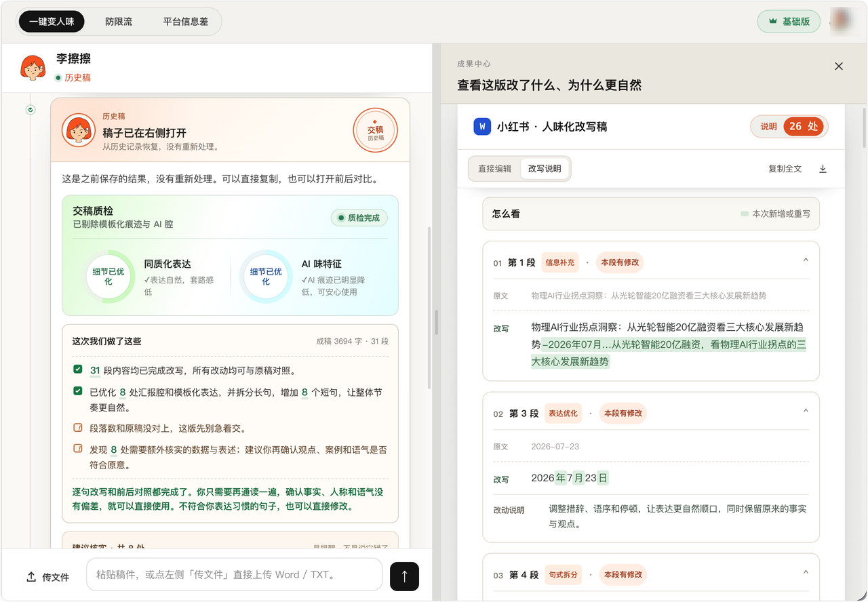Click the upload icon beside 传文件

pos(31,577)
